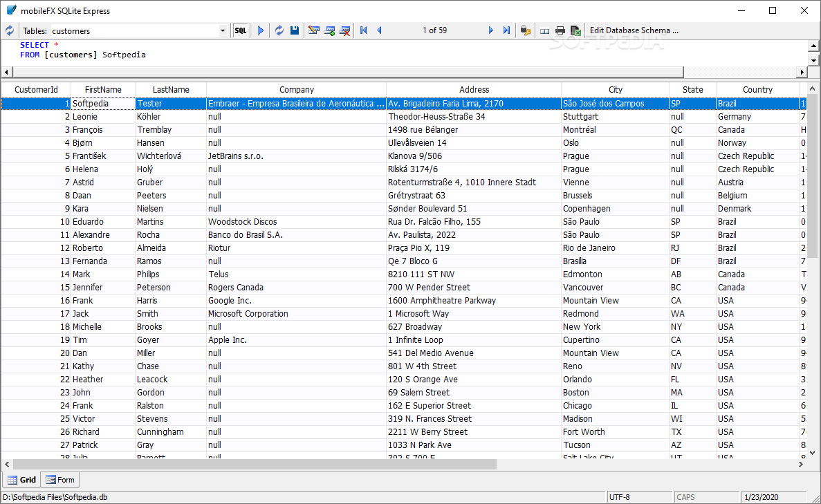Click the FirstName column header

[103, 89]
